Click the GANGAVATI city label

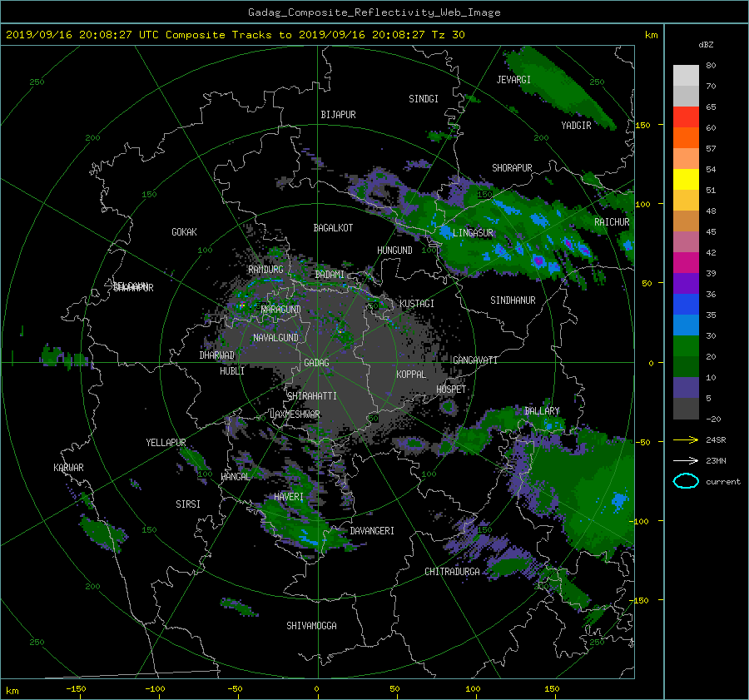[x=475, y=360]
